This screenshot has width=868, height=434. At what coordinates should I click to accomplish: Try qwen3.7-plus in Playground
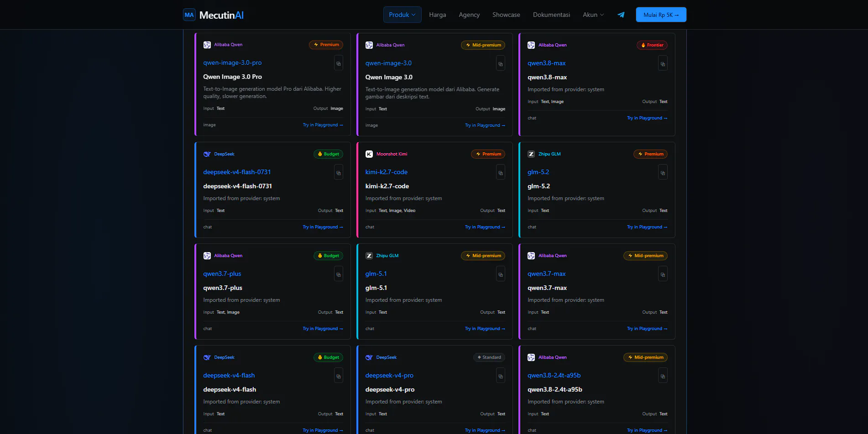tap(323, 329)
